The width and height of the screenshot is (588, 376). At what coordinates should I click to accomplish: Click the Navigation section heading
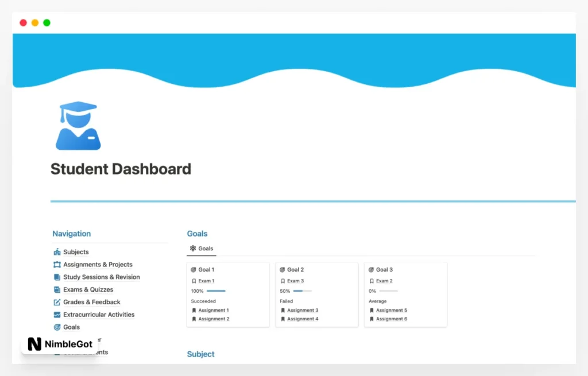[72, 234]
